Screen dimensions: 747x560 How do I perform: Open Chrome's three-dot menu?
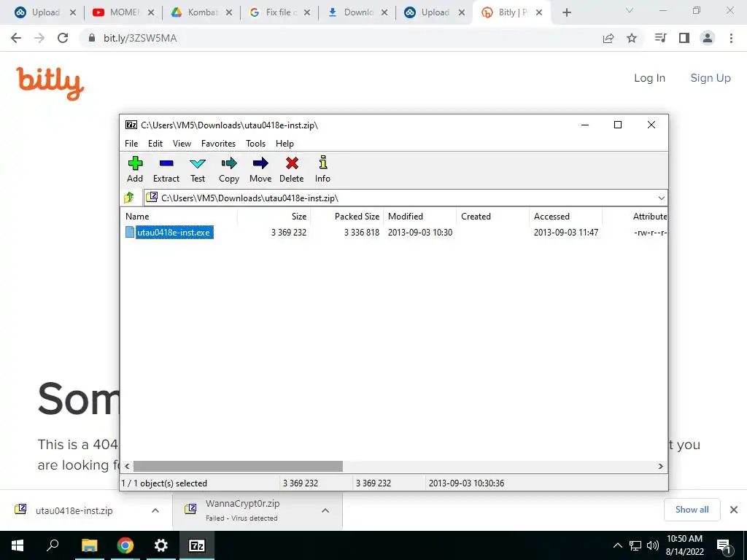[731, 38]
